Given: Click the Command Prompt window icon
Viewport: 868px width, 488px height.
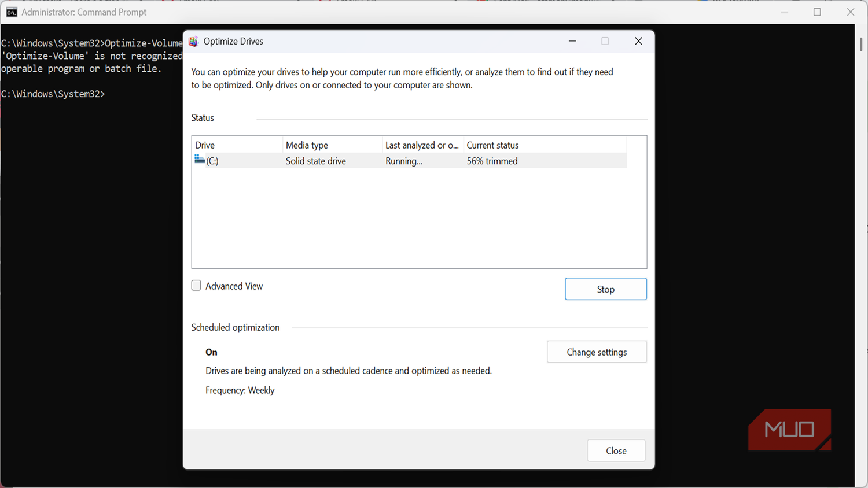Looking at the screenshot, I should click(12, 12).
